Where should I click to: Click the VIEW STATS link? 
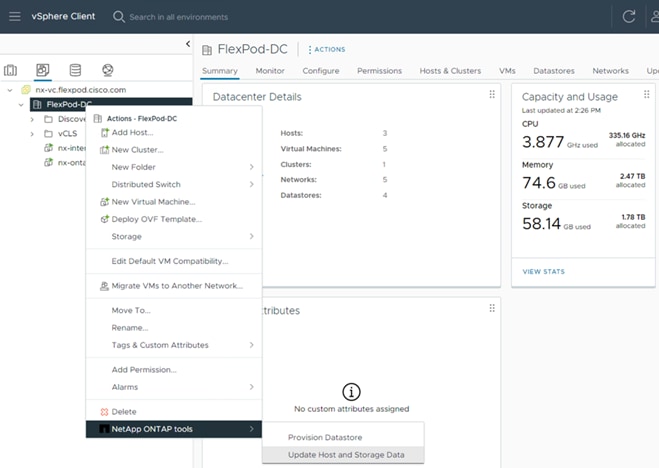click(543, 271)
